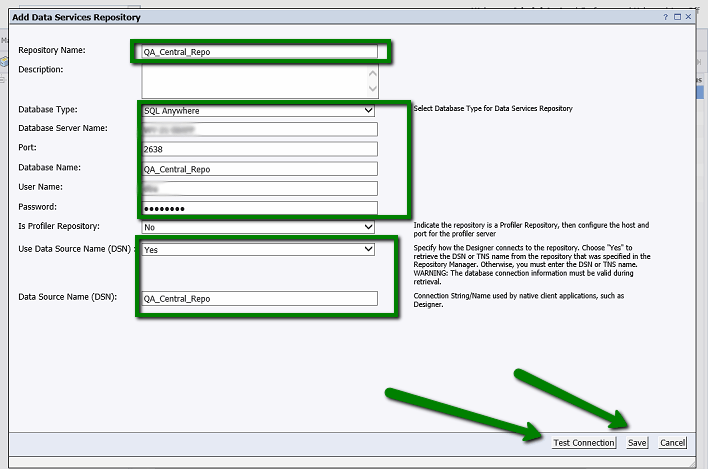The image size is (708, 469).
Task: Select the Database Server Name field
Action: tap(259, 129)
